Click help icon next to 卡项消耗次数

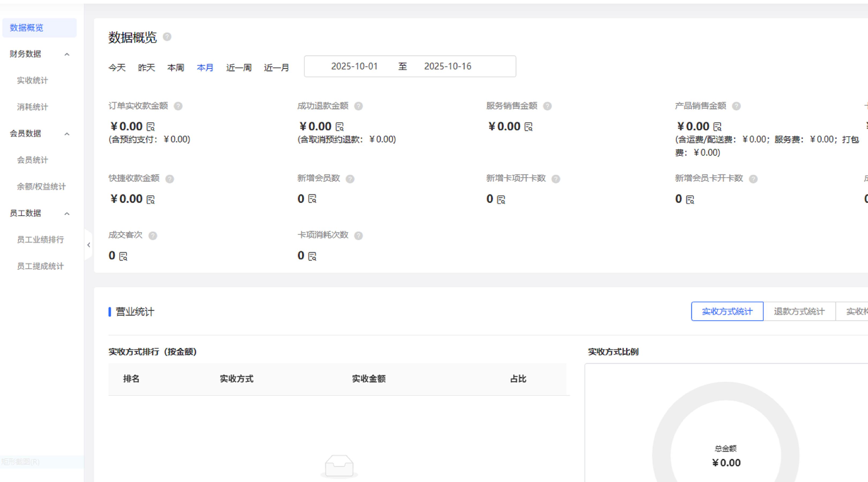tap(358, 236)
